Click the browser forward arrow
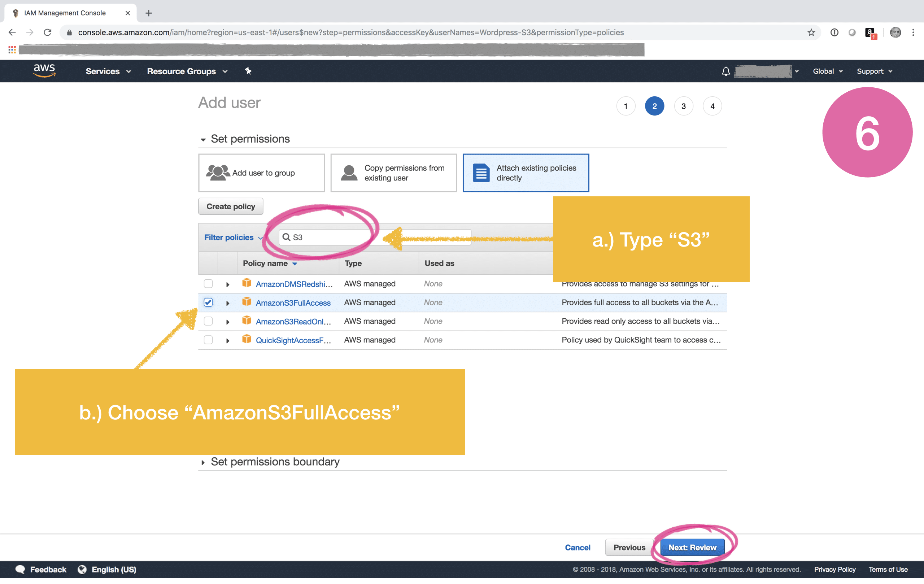 pos(30,32)
